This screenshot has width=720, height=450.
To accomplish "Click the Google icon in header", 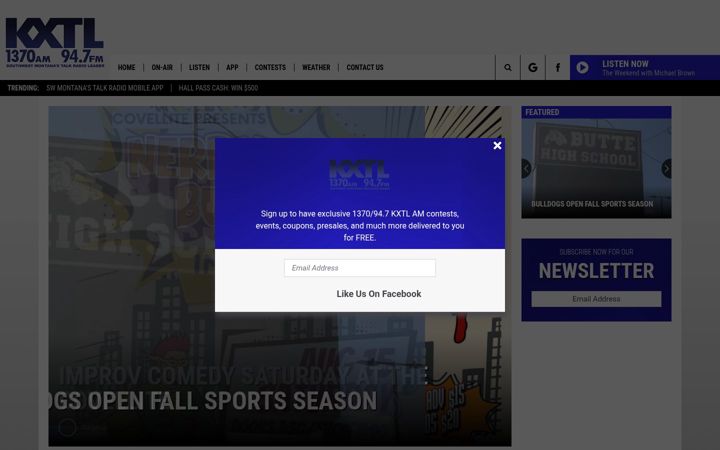I will 533,68.
